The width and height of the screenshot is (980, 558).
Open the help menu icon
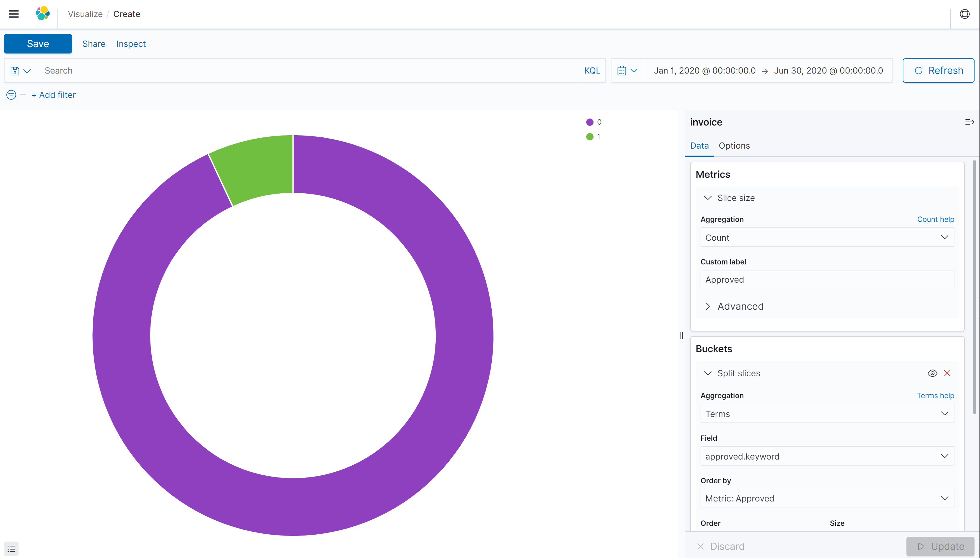point(964,14)
